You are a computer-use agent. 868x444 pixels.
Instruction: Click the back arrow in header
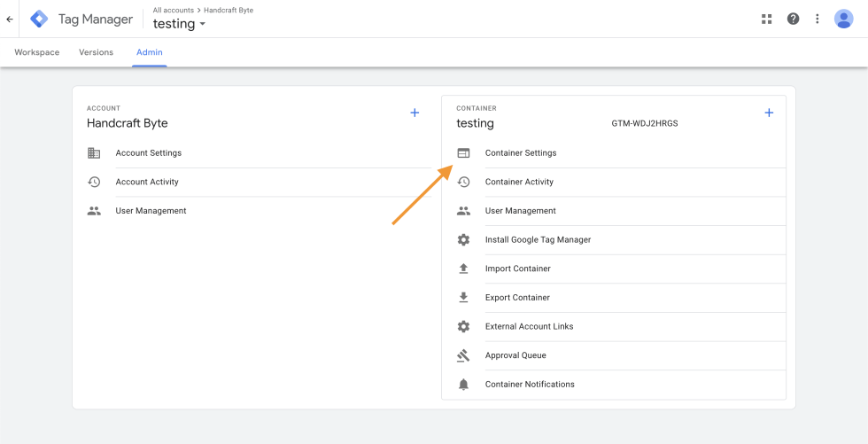[10, 19]
